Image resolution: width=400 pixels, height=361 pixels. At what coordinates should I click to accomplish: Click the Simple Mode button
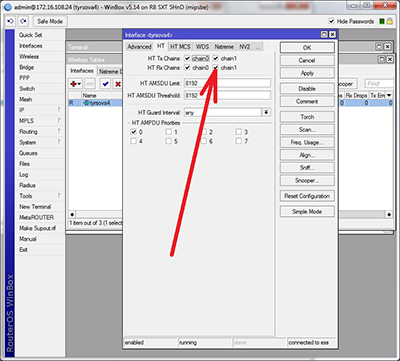(307, 211)
